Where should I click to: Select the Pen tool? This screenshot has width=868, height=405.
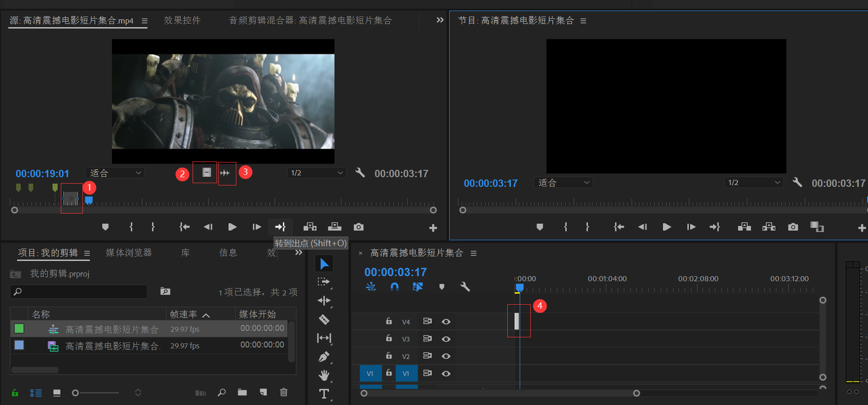tap(324, 357)
